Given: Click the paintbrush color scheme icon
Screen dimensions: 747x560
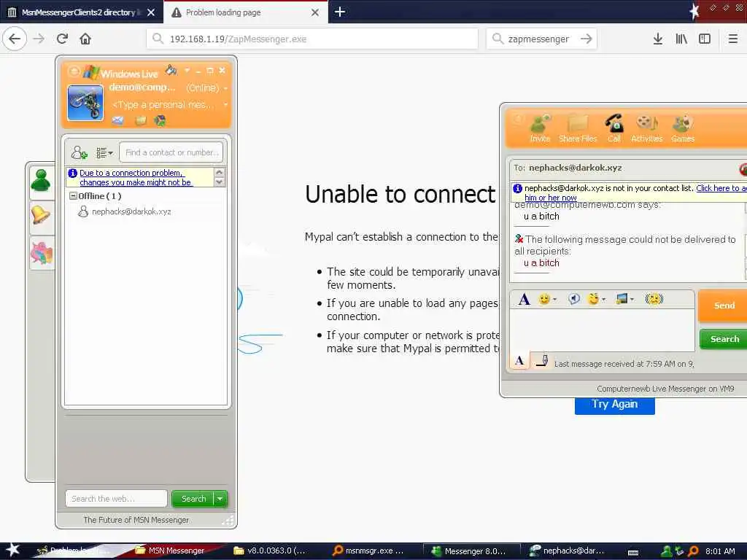Looking at the screenshot, I should pos(171,71).
